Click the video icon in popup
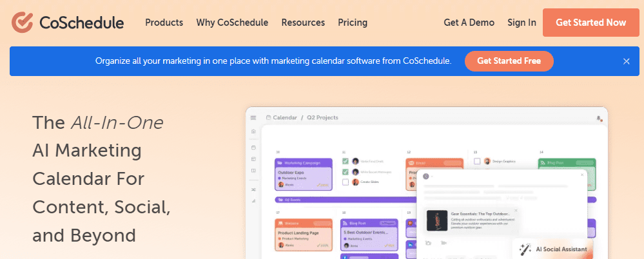 point(444,243)
